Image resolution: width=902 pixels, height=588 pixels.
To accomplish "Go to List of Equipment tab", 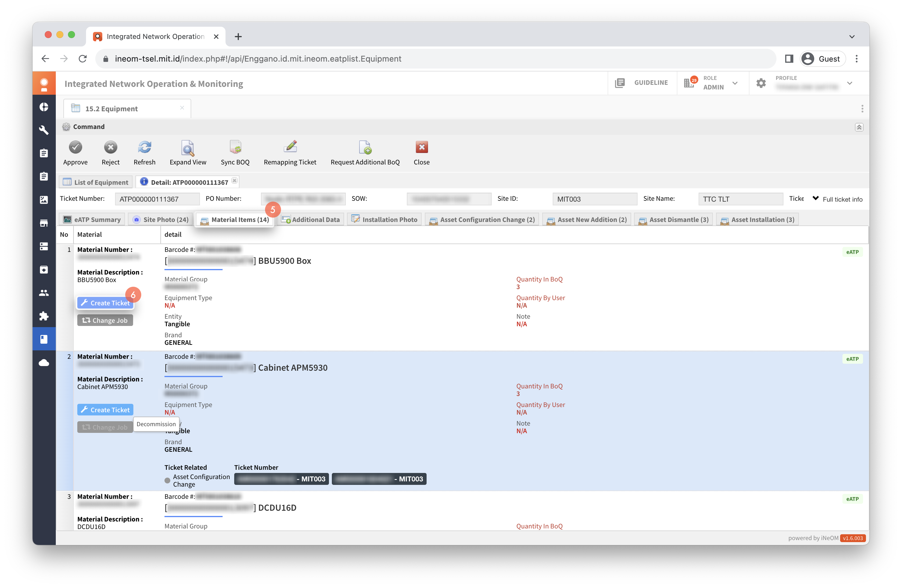I will click(x=96, y=182).
